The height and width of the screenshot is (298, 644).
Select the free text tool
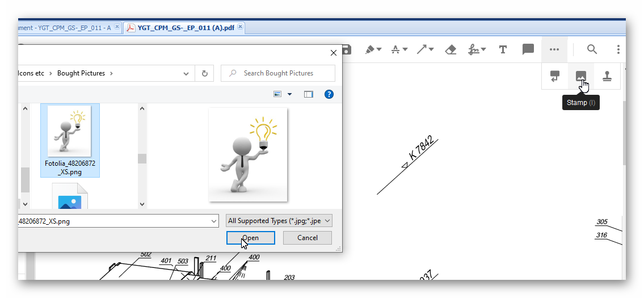pyautogui.click(x=503, y=50)
